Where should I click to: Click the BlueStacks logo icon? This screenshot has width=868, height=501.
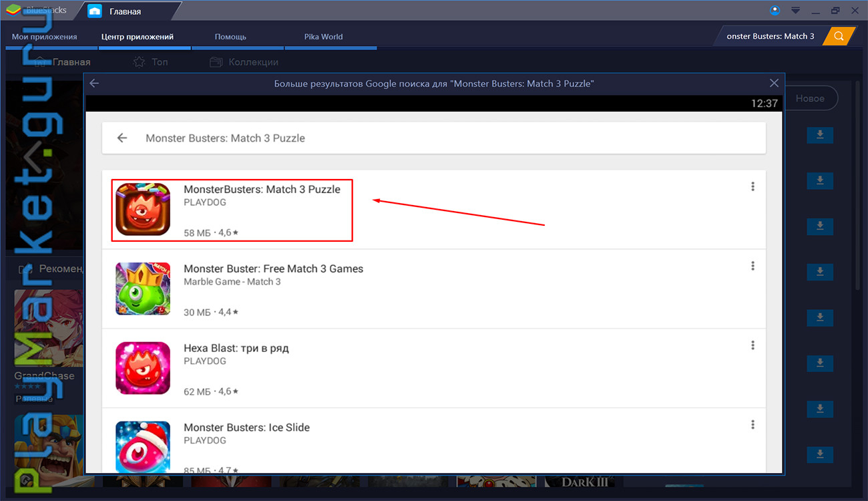pyautogui.click(x=13, y=11)
